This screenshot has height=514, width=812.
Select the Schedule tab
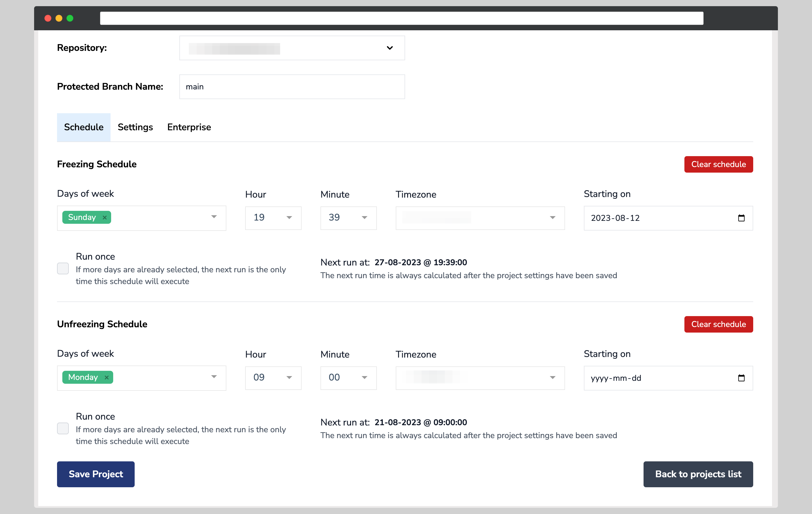pyautogui.click(x=83, y=127)
